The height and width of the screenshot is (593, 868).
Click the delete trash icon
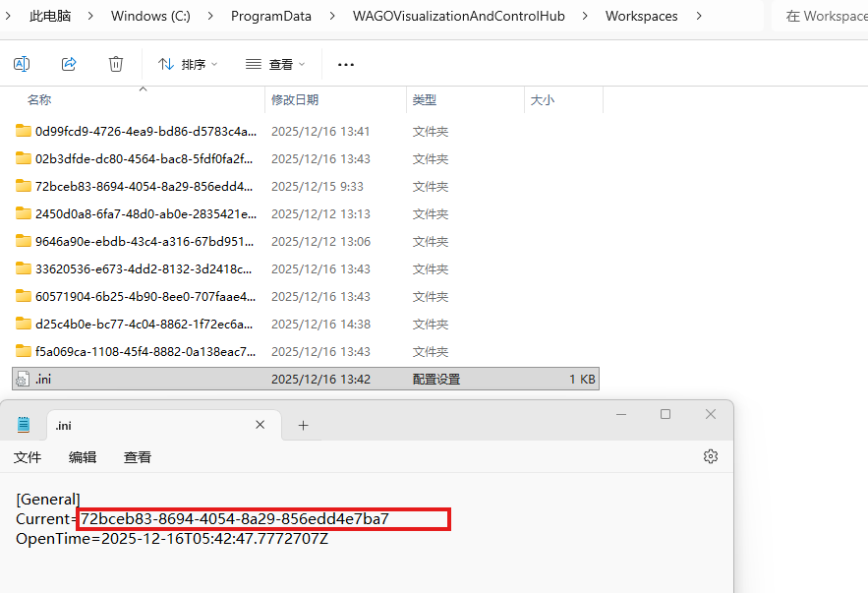pos(116,64)
